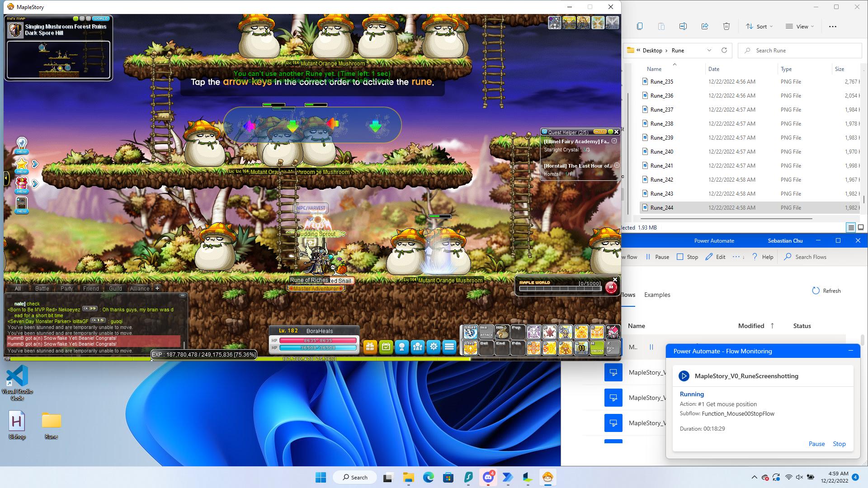
Task: Click the Copy icon in File Explorer toolbar
Action: pyautogui.click(x=639, y=26)
